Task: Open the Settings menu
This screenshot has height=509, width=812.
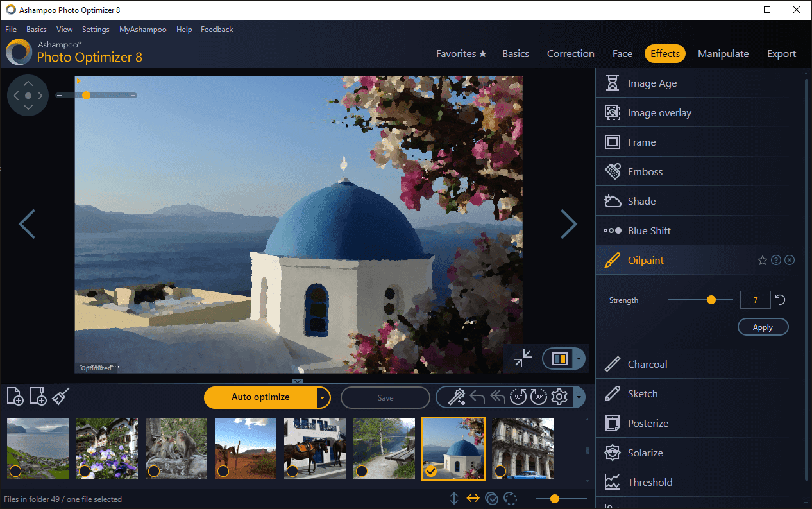Action: [x=95, y=29]
